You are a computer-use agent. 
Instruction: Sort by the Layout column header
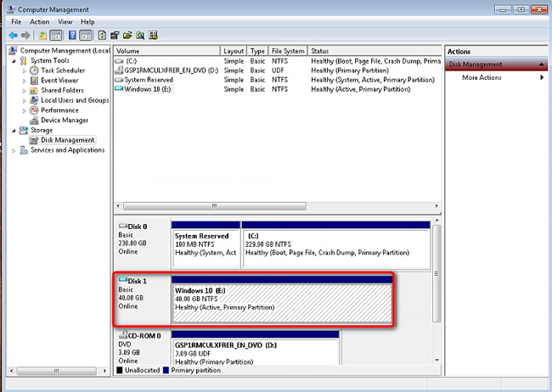click(x=234, y=51)
